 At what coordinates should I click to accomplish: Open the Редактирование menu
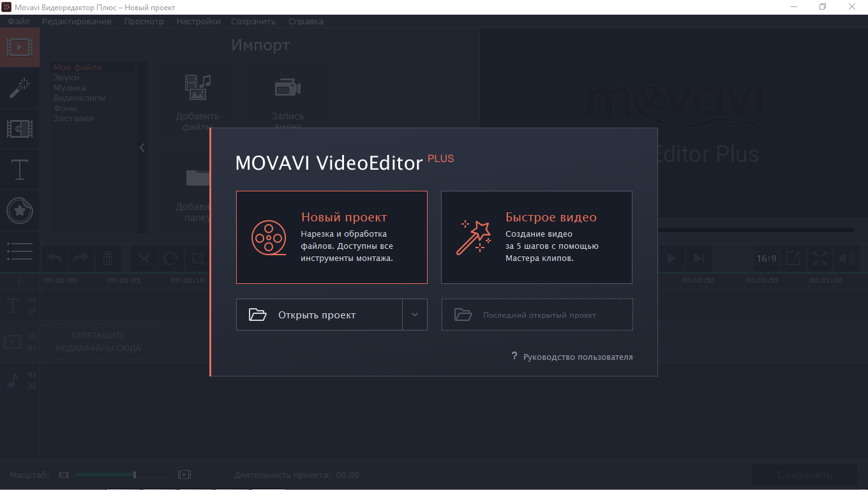tap(77, 21)
